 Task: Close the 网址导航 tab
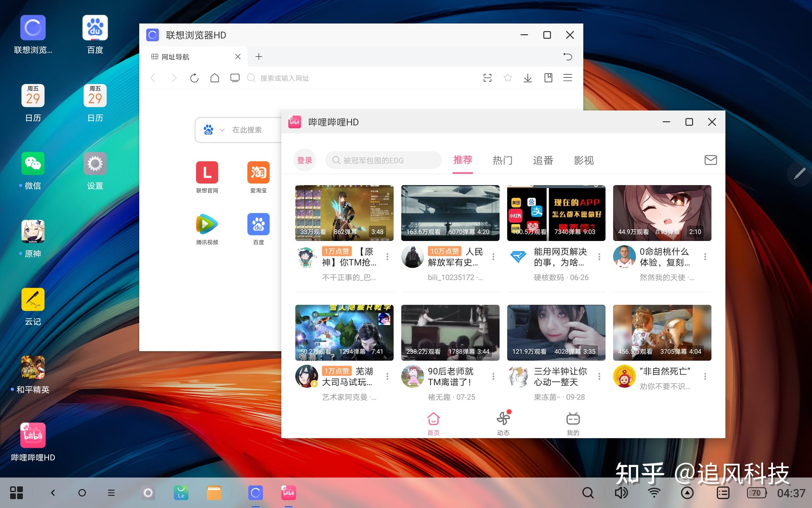[238, 57]
